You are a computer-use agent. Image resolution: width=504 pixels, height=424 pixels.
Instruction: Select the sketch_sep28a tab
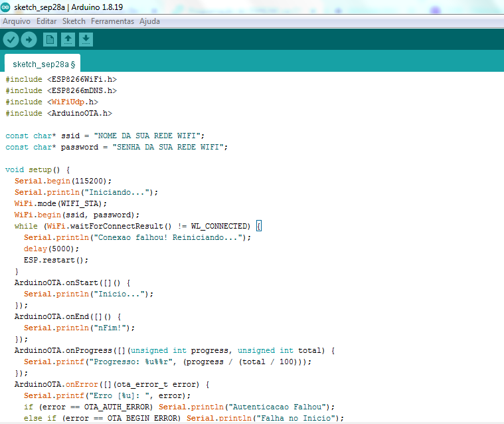(x=42, y=64)
